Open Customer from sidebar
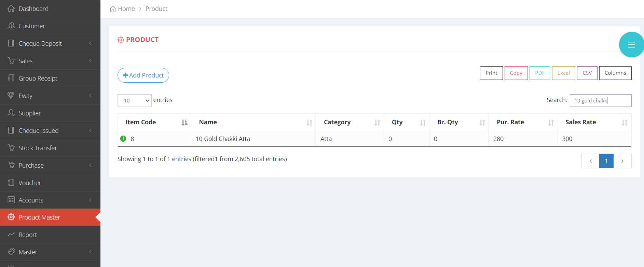The width and height of the screenshot is (644, 267). 31,26
